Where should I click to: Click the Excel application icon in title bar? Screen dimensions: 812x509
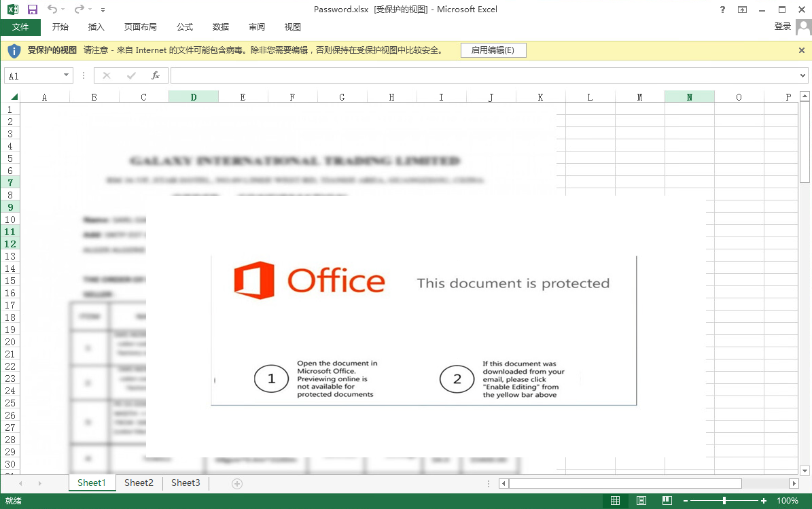click(12, 10)
